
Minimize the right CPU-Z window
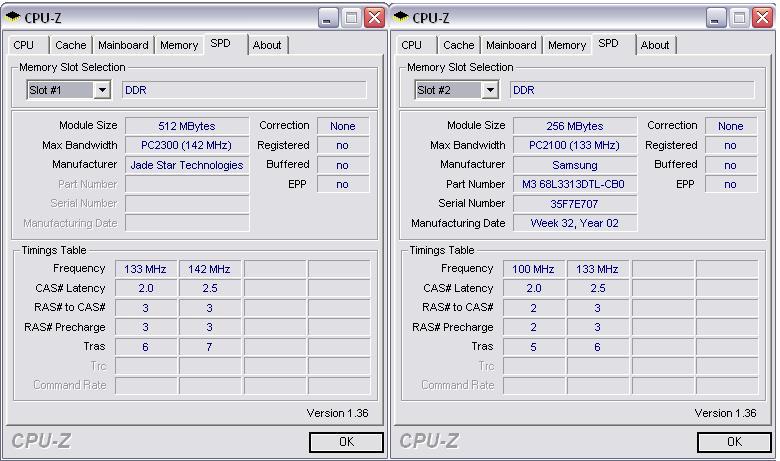716,18
